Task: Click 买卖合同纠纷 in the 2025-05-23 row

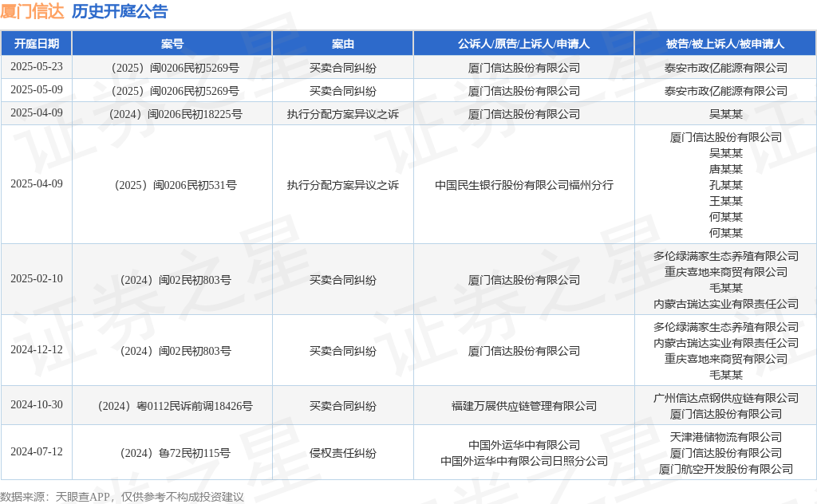Action: (x=343, y=68)
